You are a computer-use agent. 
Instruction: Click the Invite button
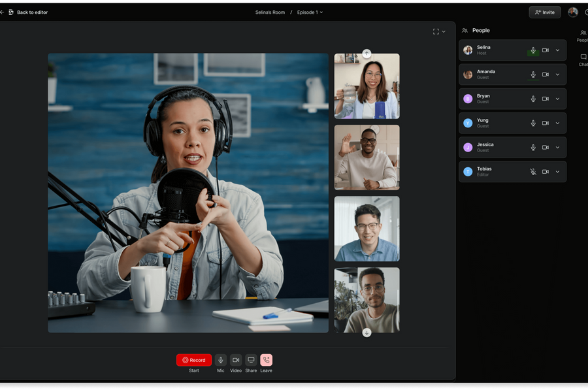click(x=545, y=12)
